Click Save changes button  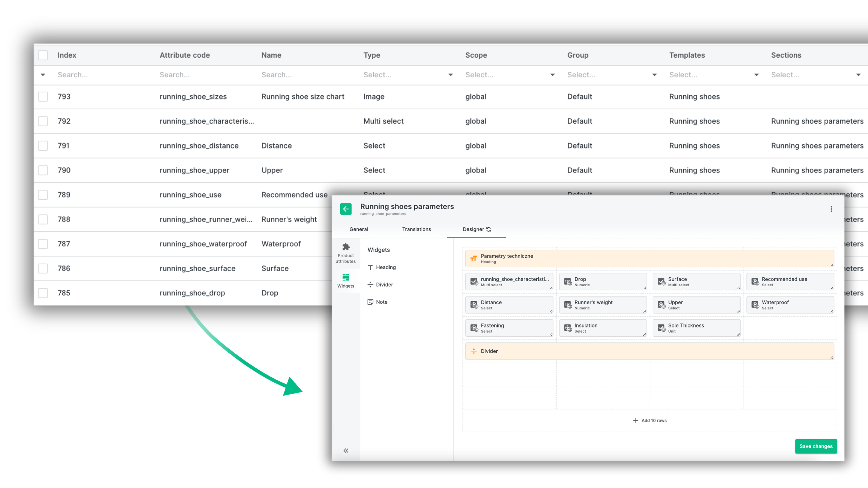[x=815, y=446]
